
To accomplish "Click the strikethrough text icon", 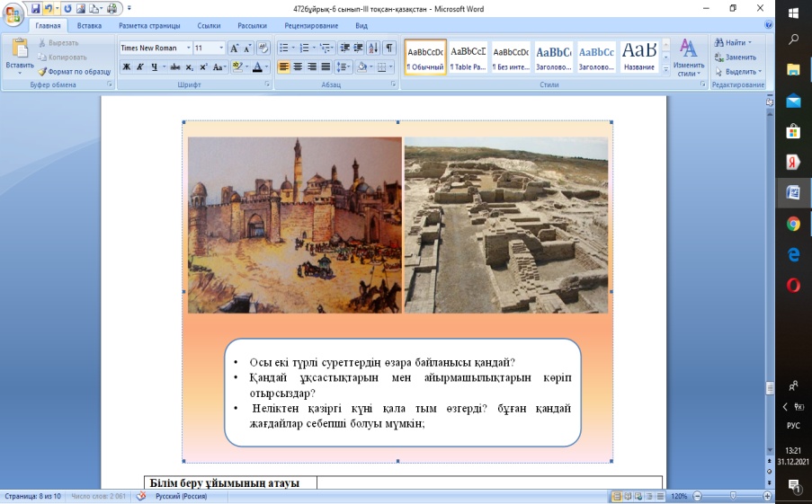I will 174,66.
